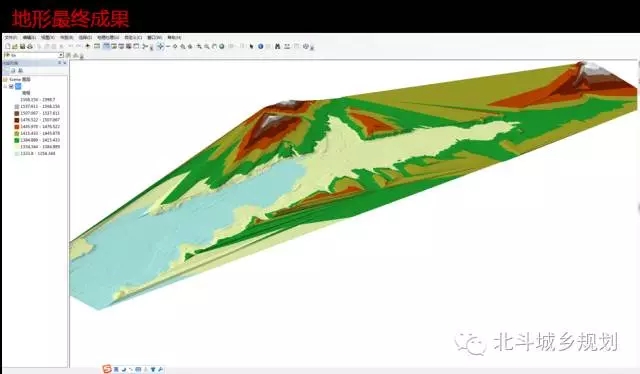Select the Navigate 3D tool
This screenshot has width=640, height=374.
point(160,46)
